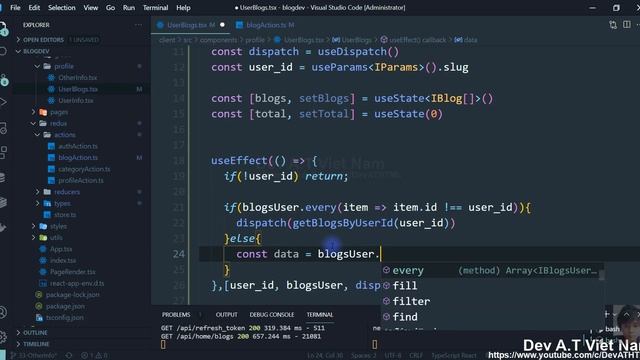Open the Help menu
The image size is (640, 360).
point(183,8)
